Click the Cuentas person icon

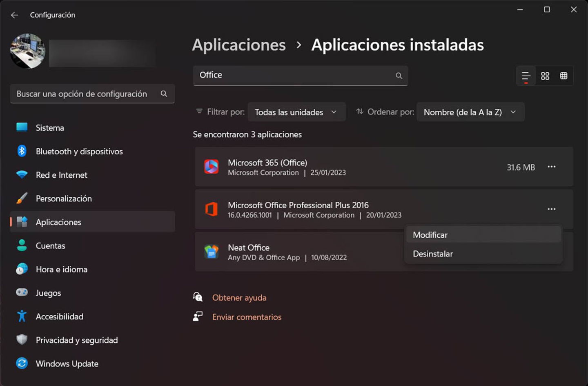[x=22, y=245]
